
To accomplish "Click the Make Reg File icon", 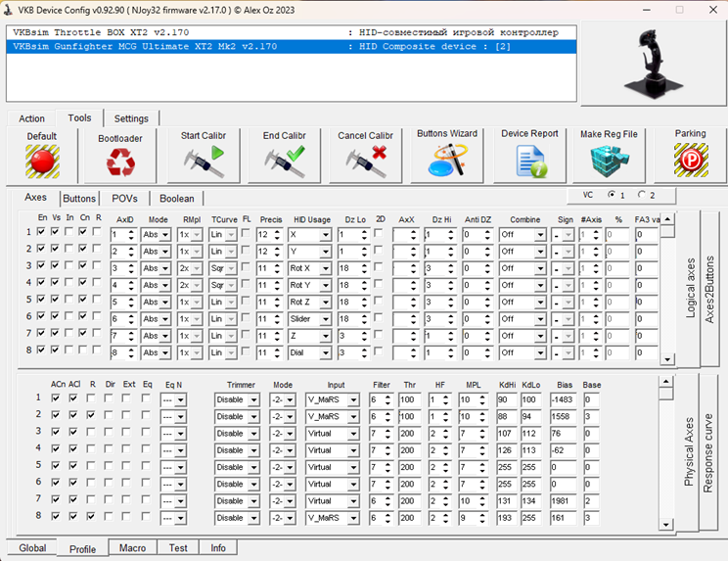I will pyautogui.click(x=609, y=161).
